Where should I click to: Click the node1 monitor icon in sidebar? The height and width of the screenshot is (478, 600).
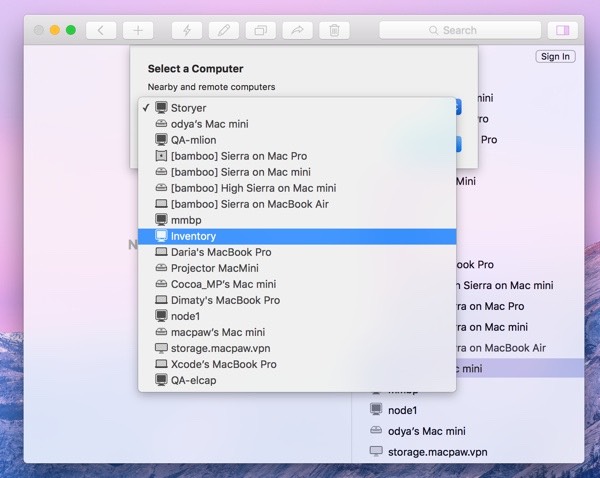(x=376, y=409)
